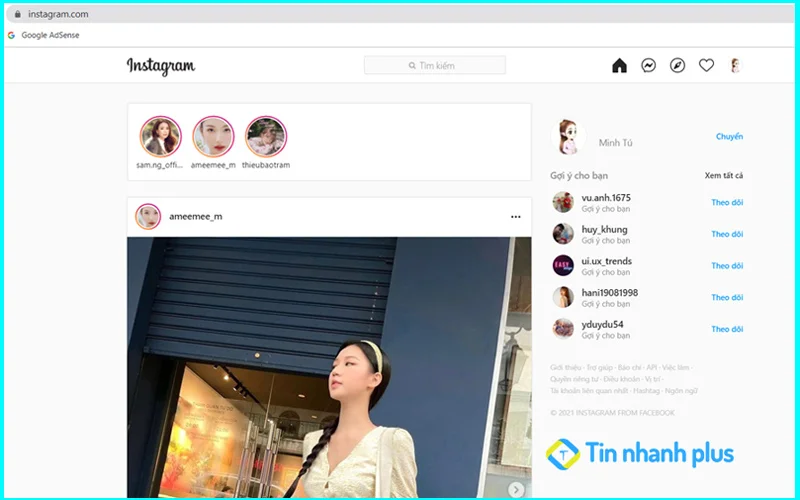
Task: Click the Instagram wordmark logo
Action: pyautogui.click(x=161, y=66)
